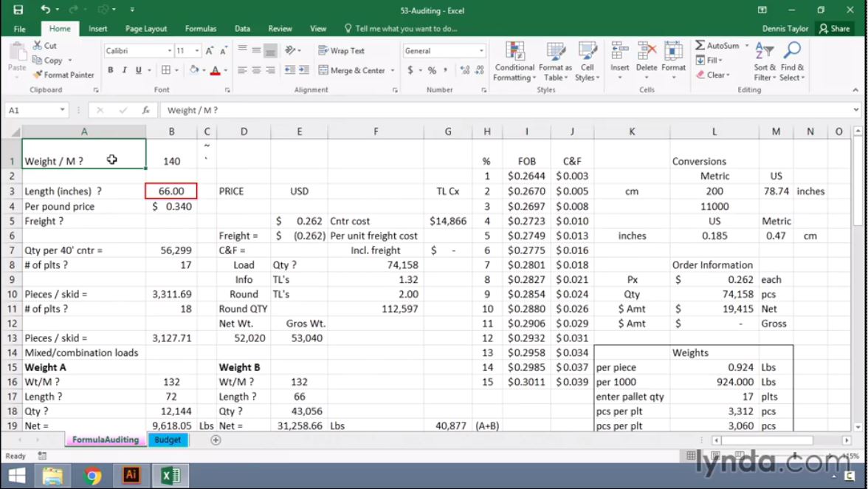
Task: Toggle Bottom Align vertical alignment
Action: pos(270,50)
